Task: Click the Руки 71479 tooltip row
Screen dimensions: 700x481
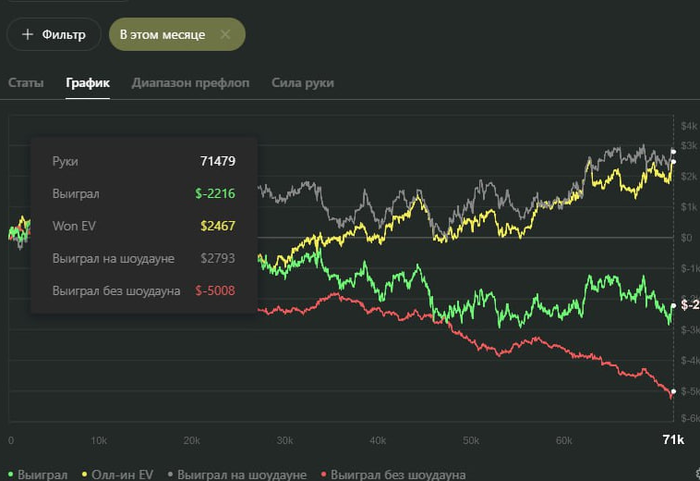Action: 144,161
